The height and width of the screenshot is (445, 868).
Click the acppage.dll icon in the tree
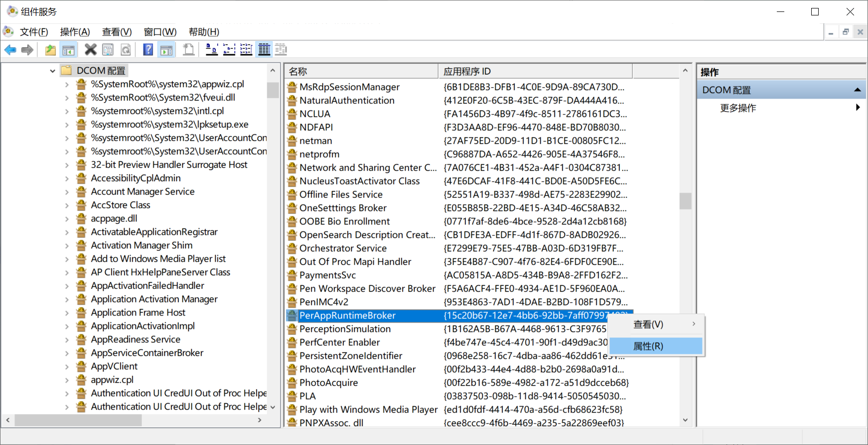pos(81,219)
